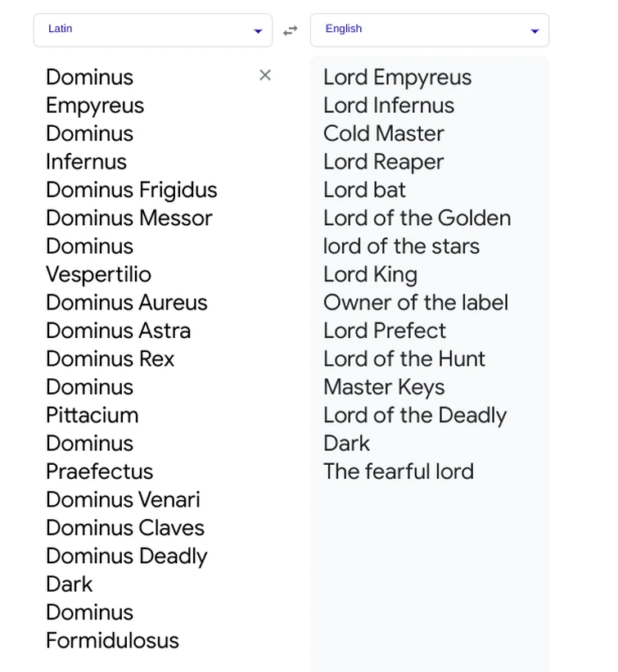Screen dimensions: 618x672
Task: Click the translation Lord Reaper
Action: [383, 162]
